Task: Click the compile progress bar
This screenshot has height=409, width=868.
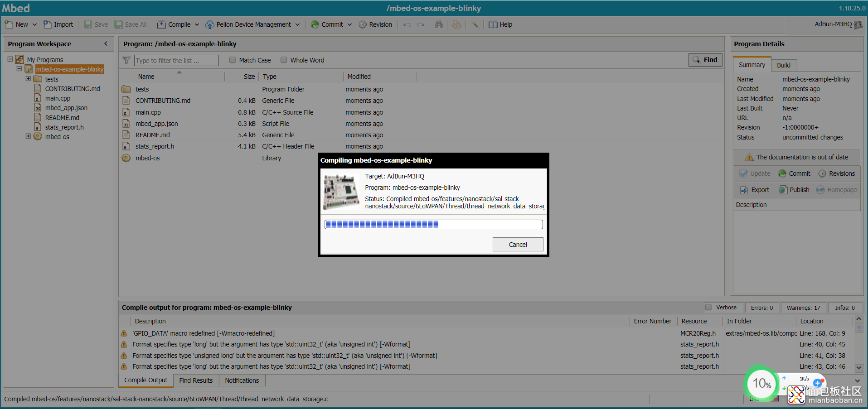Action: [434, 224]
